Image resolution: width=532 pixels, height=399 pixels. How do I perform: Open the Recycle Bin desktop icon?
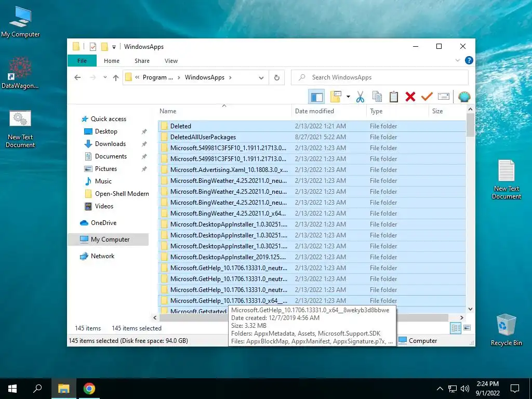click(506, 330)
